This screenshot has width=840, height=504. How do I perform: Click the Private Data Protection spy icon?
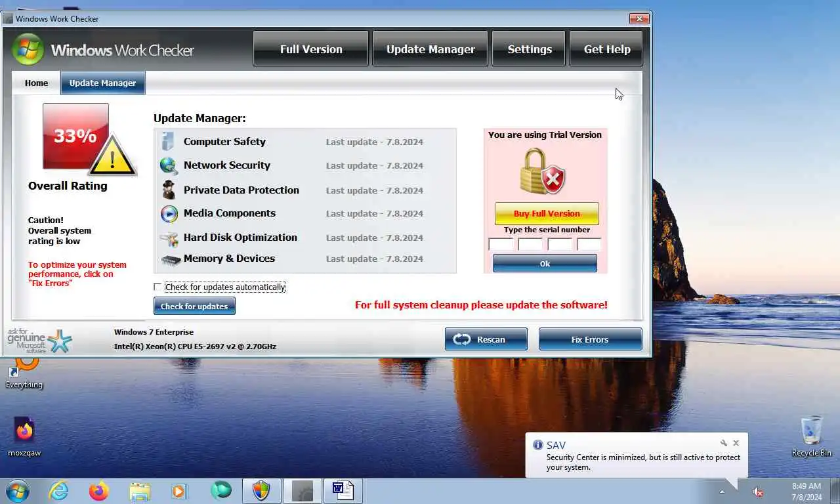pyautogui.click(x=169, y=190)
